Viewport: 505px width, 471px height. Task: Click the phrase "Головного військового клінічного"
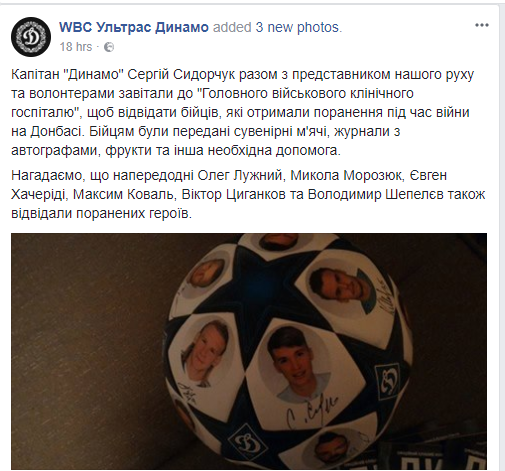click(x=307, y=93)
